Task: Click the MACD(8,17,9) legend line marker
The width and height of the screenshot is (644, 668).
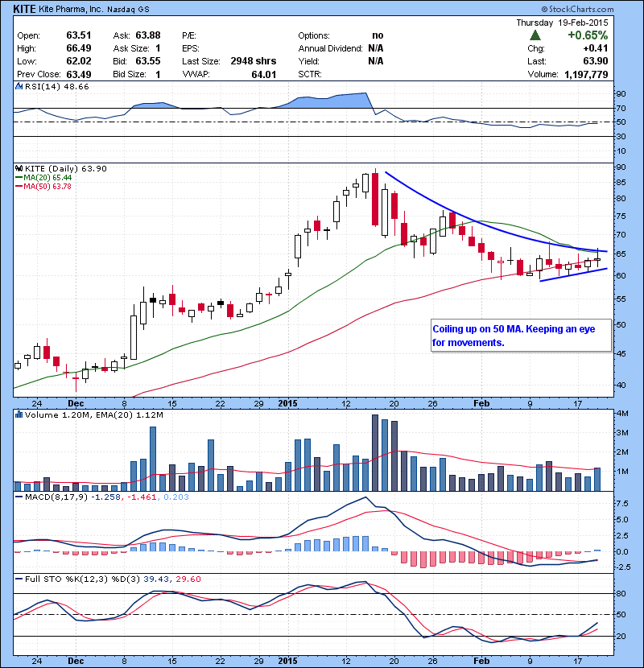Action: (19, 497)
